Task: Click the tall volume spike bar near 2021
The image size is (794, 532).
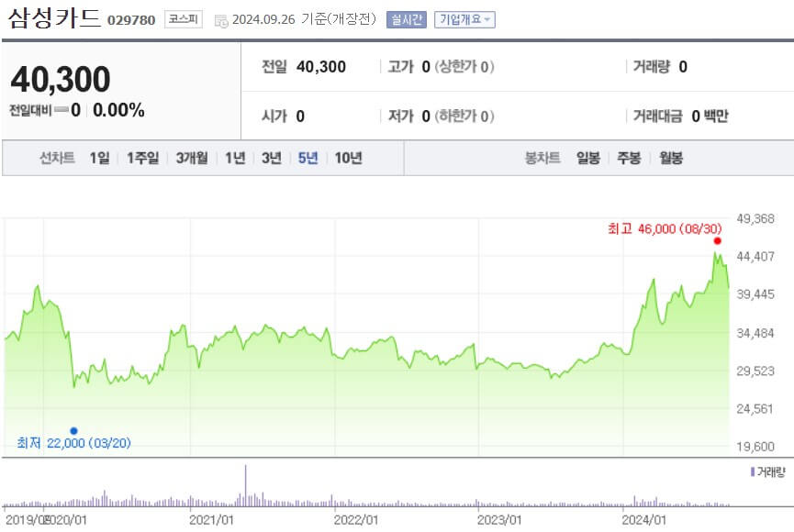Action: pyautogui.click(x=245, y=486)
